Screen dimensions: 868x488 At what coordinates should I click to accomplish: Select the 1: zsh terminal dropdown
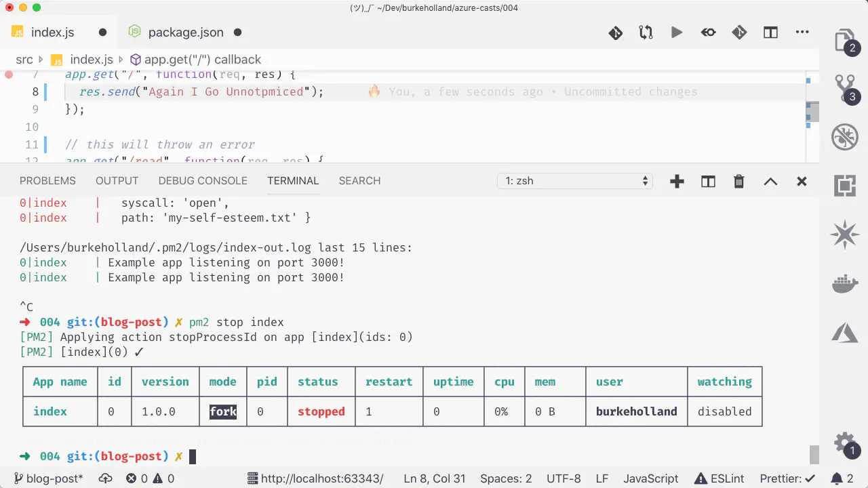575,181
